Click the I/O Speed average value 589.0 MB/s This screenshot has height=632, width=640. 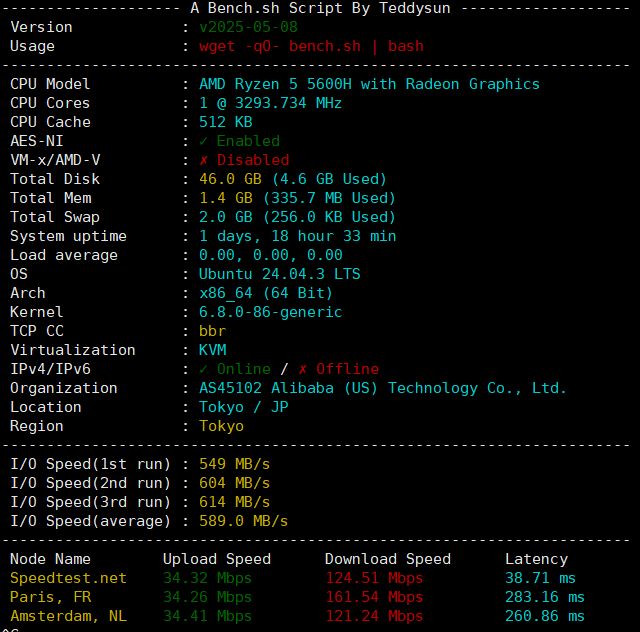[x=244, y=521]
